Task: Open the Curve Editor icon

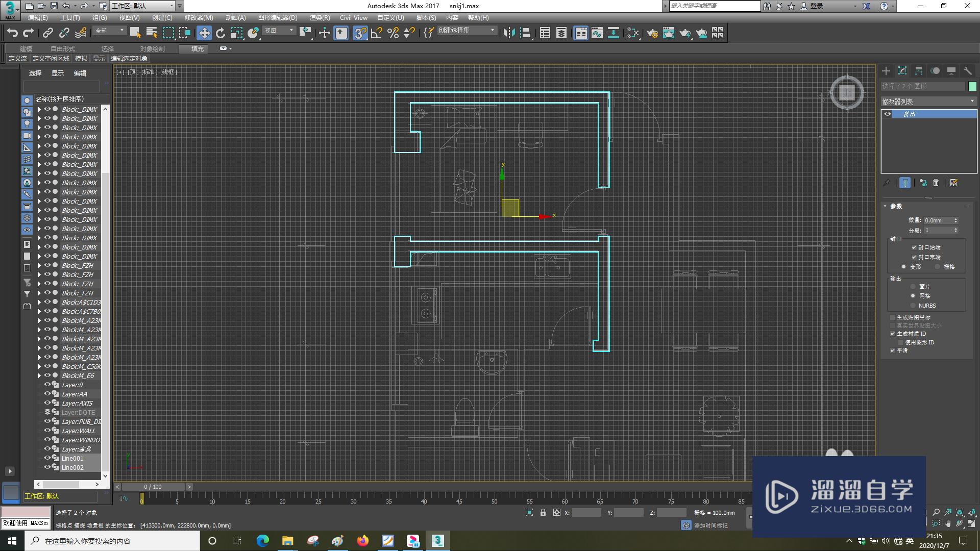Action: click(597, 33)
